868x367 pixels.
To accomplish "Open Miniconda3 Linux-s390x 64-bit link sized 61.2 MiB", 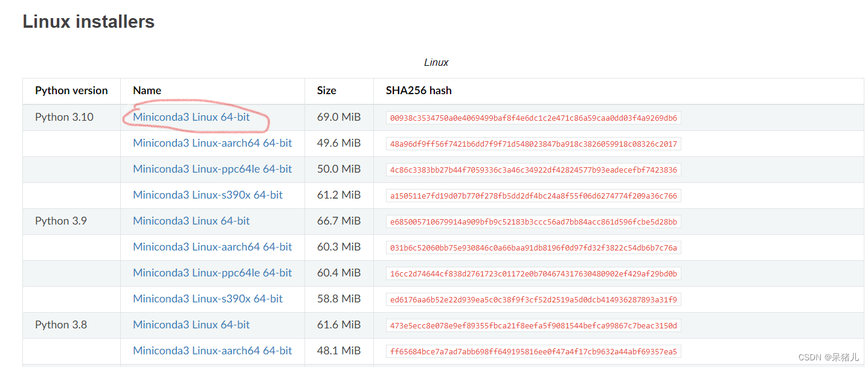I will click(x=208, y=195).
